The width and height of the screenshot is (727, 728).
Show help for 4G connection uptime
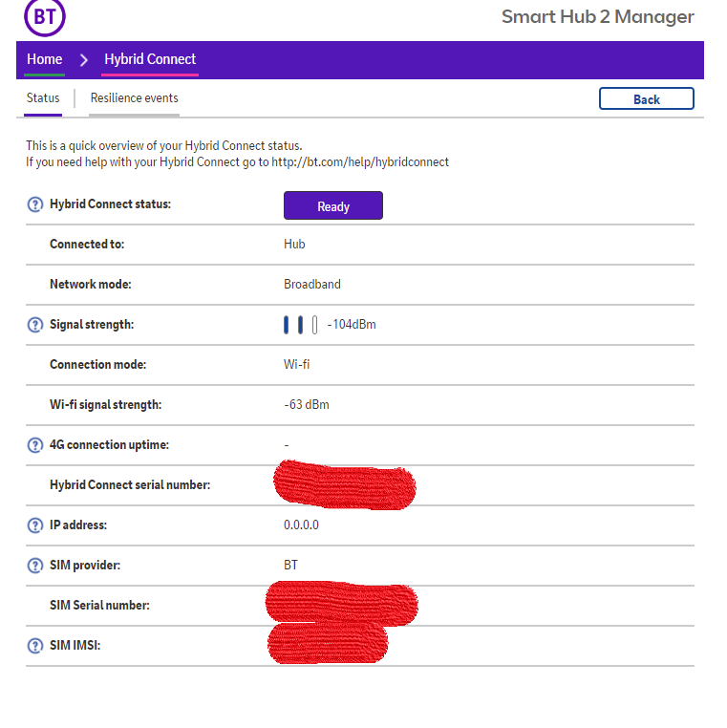click(x=35, y=445)
